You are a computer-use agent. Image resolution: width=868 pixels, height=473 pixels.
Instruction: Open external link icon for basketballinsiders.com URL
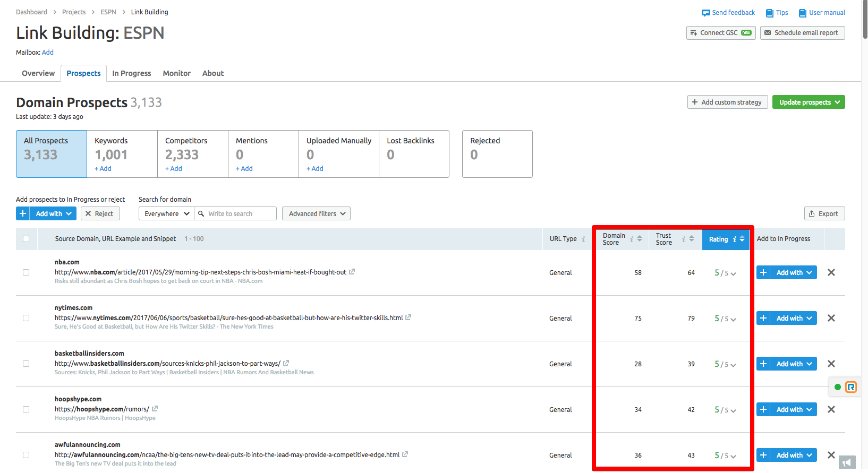click(286, 363)
